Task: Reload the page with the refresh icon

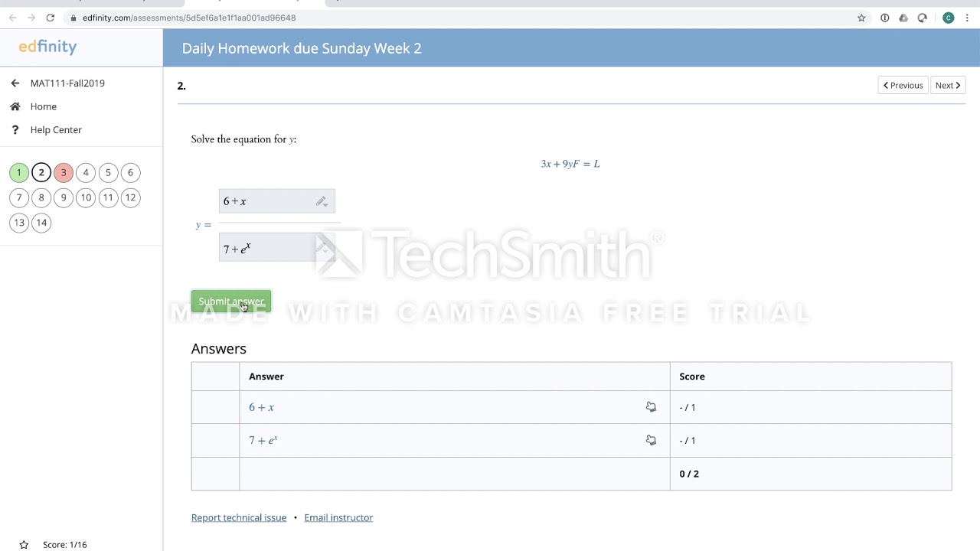Action: [x=51, y=18]
